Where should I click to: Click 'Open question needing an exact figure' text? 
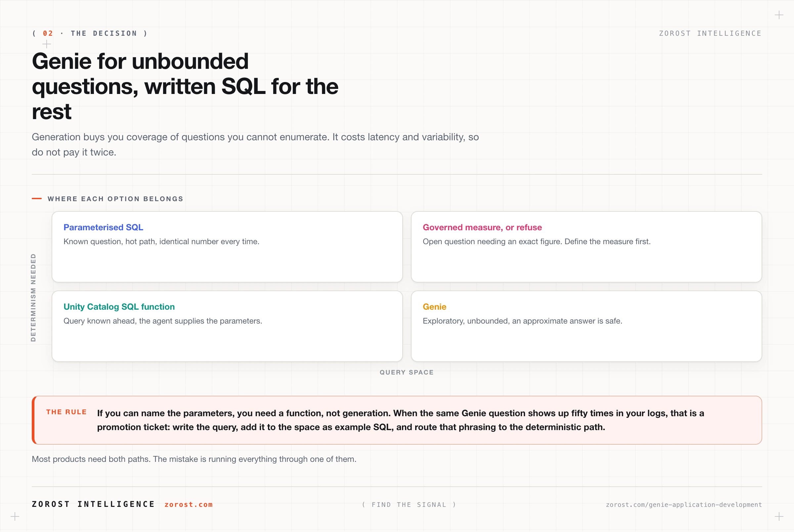pyautogui.click(x=537, y=242)
